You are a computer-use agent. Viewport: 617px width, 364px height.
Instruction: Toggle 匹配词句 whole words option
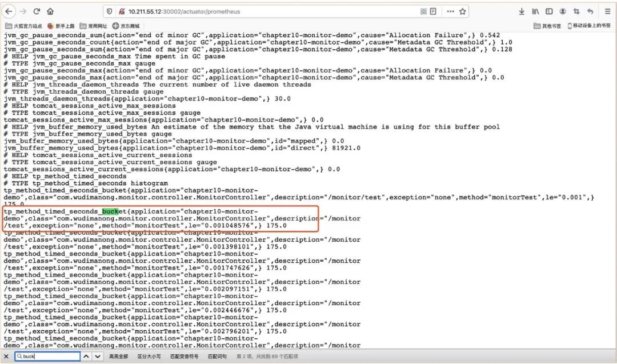[217, 357]
